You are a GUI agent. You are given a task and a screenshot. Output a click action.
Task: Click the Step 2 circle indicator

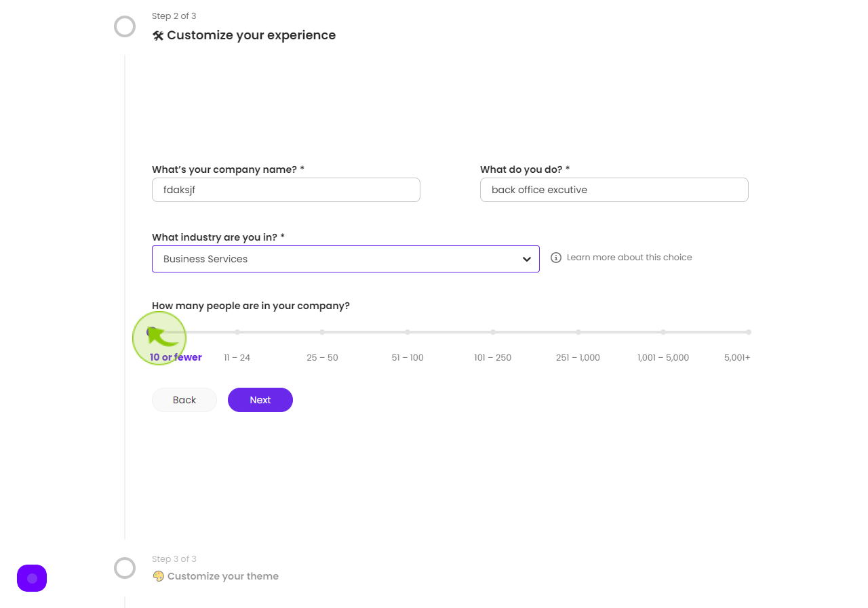point(125,26)
